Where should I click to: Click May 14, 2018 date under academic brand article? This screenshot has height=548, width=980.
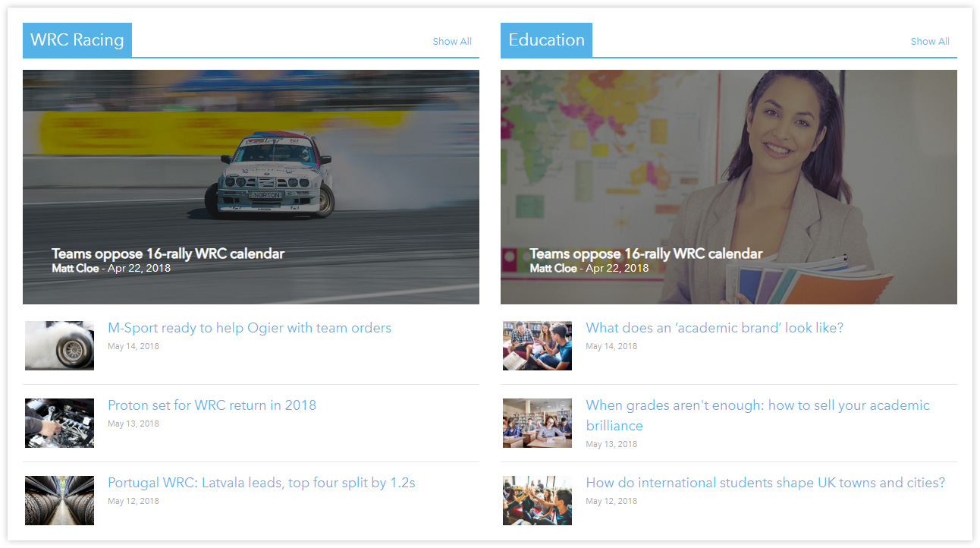(x=611, y=346)
